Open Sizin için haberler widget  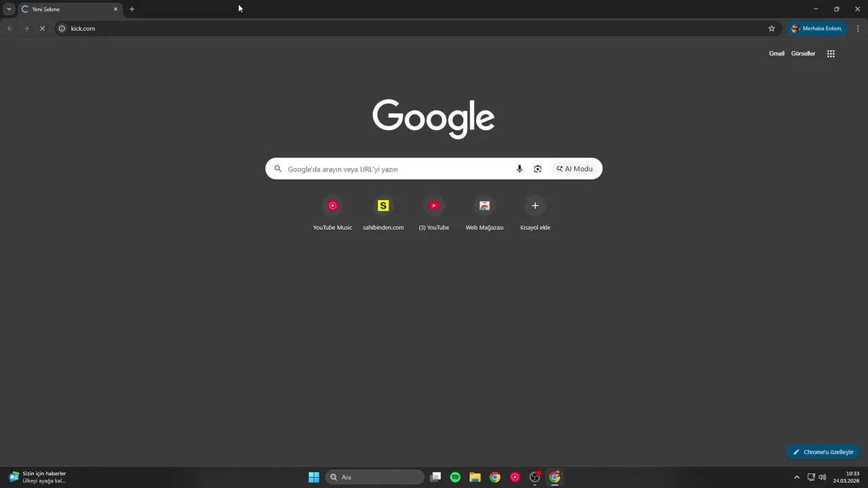(38, 477)
